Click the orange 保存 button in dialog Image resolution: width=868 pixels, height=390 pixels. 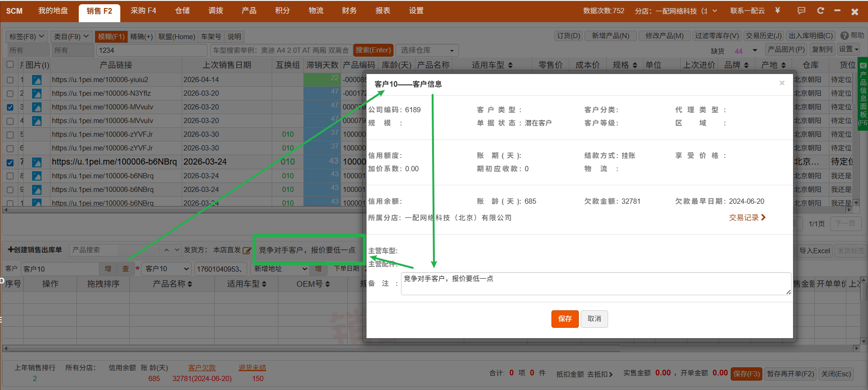coord(565,319)
